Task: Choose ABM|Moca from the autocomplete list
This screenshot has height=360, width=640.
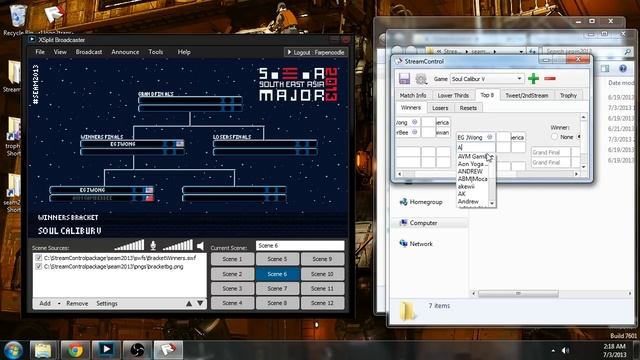Action: [473, 179]
